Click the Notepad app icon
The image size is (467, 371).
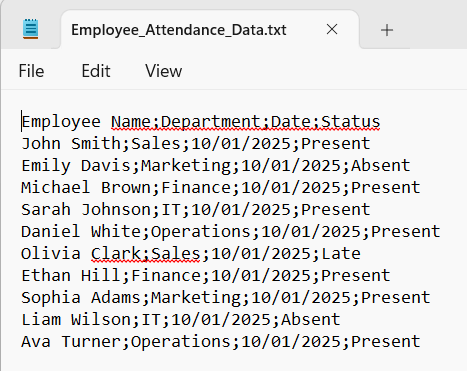tap(30, 29)
